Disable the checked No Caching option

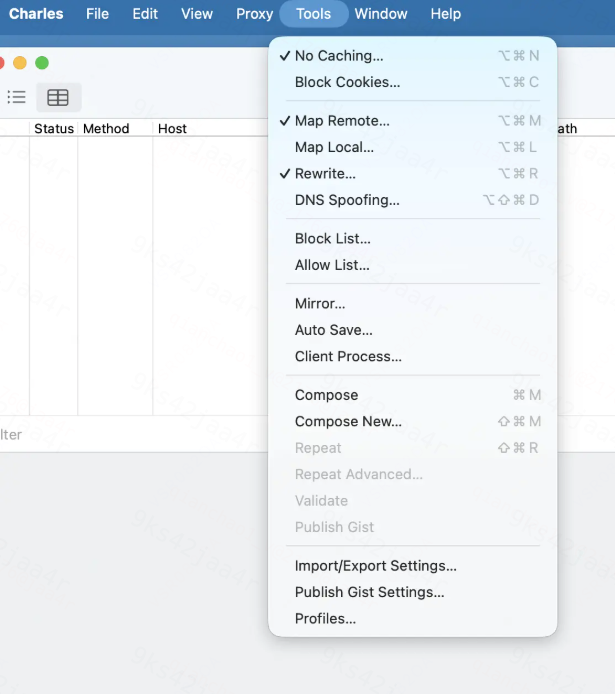pos(412,56)
